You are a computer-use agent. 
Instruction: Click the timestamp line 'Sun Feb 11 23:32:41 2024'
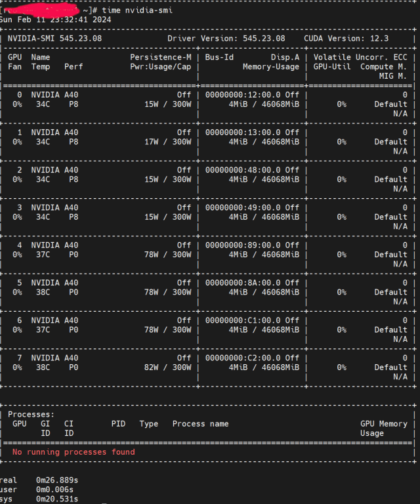click(x=55, y=20)
